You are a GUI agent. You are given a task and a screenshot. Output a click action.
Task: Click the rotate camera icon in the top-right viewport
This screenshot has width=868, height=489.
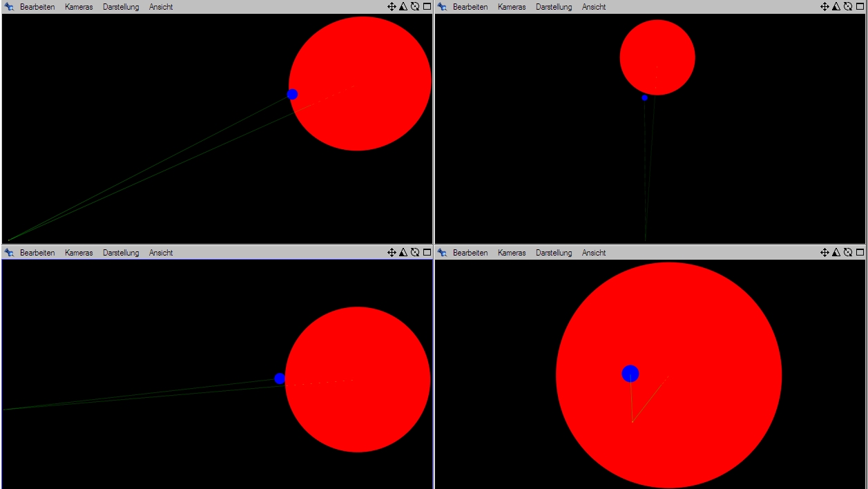(x=848, y=7)
